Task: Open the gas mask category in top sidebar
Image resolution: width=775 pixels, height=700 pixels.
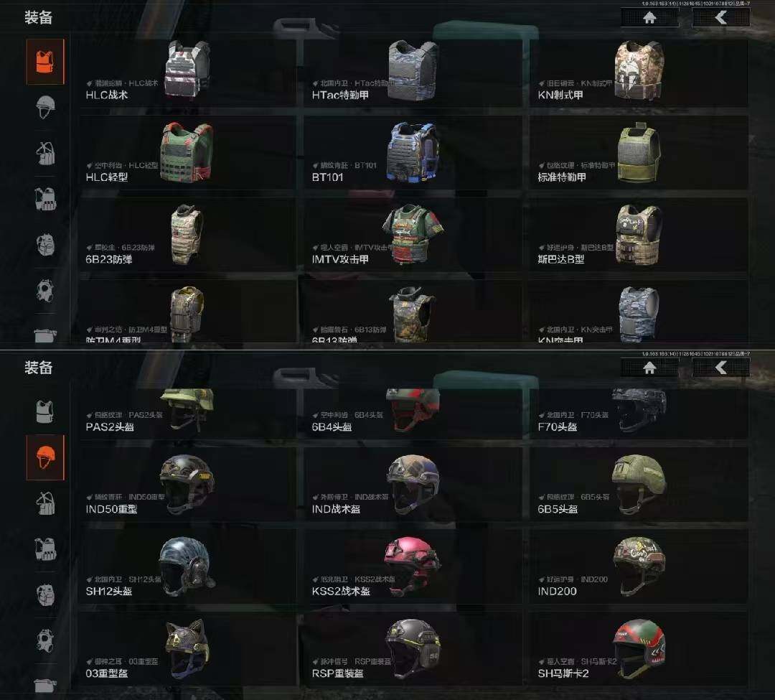Action: [x=45, y=291]
